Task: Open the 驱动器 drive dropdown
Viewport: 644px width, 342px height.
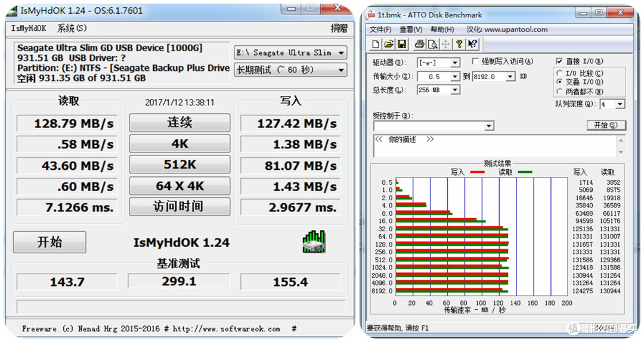Action: click(455, 63)
